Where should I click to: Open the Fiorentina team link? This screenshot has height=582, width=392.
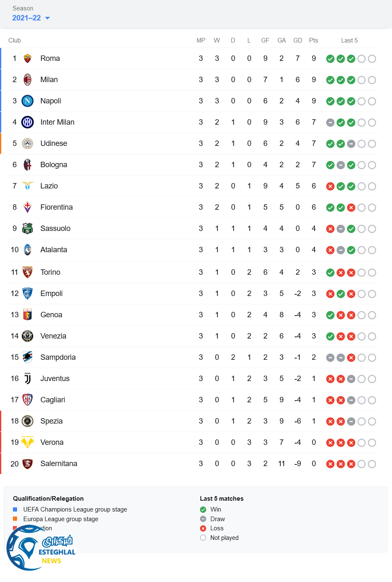pos(56,207)
